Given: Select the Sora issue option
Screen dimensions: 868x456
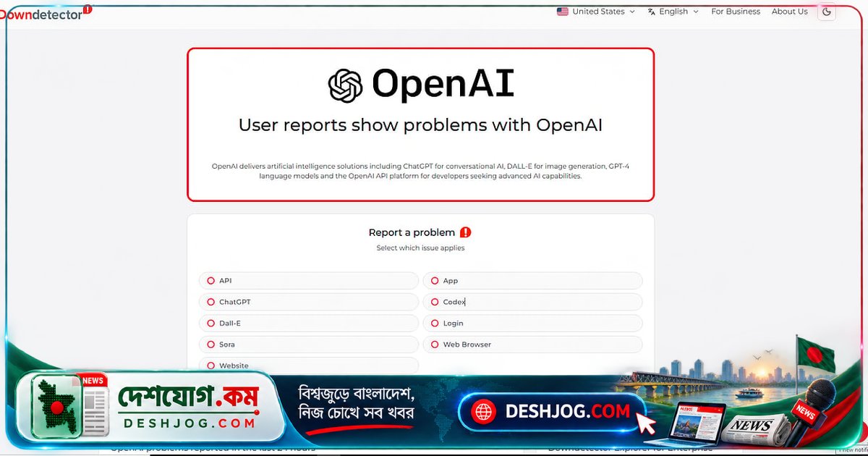Looking at the screenshot, I should [309, 345].
